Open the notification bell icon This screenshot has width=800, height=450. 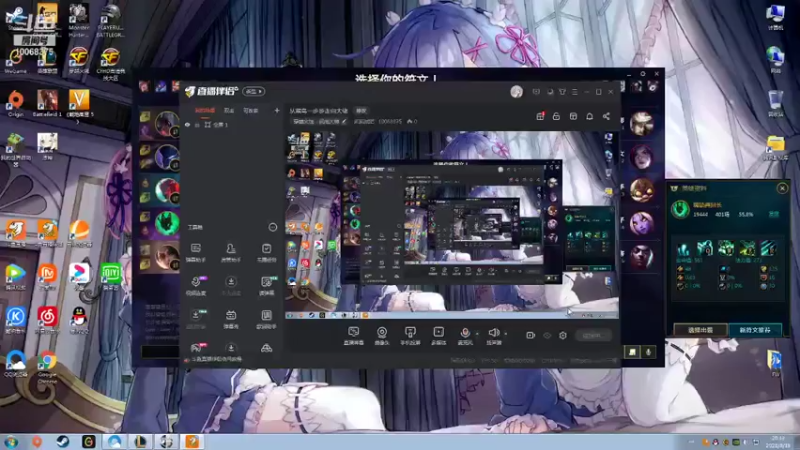click(x=589, y=116)
